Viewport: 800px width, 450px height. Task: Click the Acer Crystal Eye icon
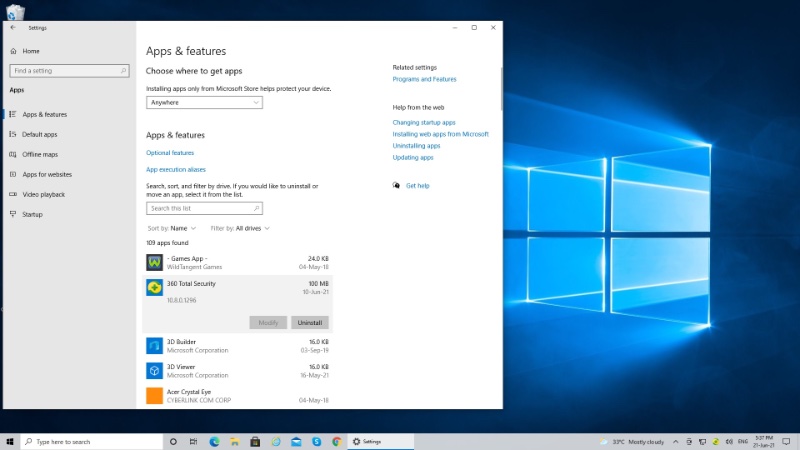click(x=155, y=396)
